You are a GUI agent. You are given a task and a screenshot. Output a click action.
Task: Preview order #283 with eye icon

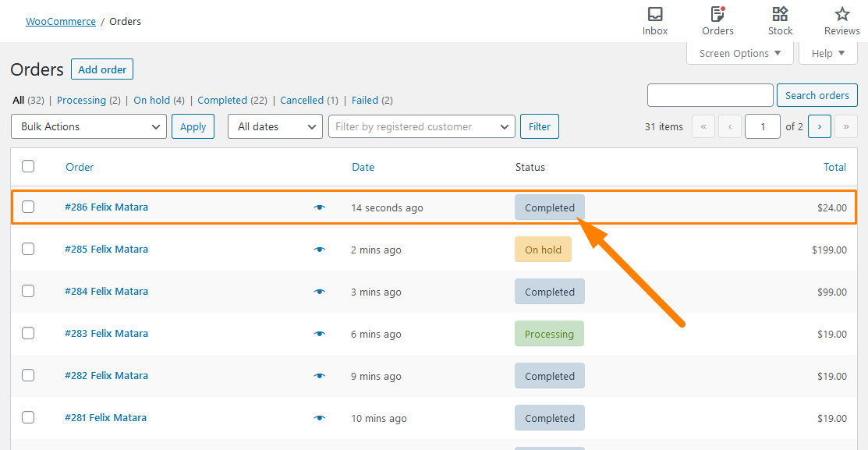[320, 334]
